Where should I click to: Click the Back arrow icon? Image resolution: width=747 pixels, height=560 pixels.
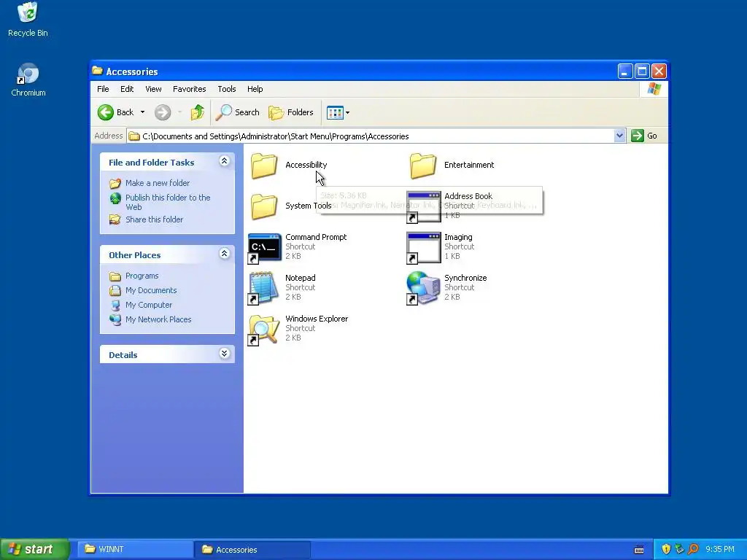click(x=105, y=112)
